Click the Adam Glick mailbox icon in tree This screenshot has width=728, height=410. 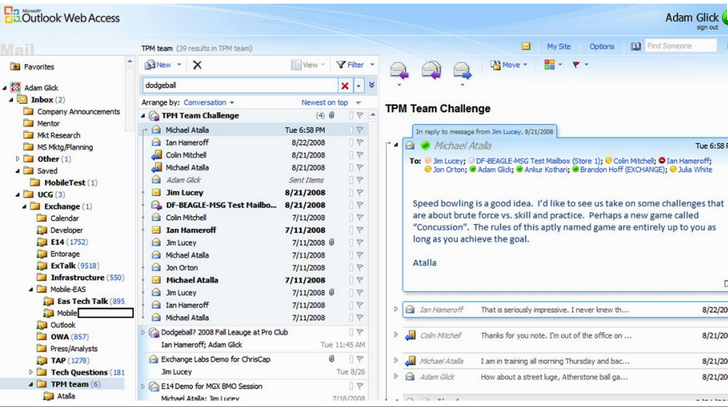[x=15, y=87]
